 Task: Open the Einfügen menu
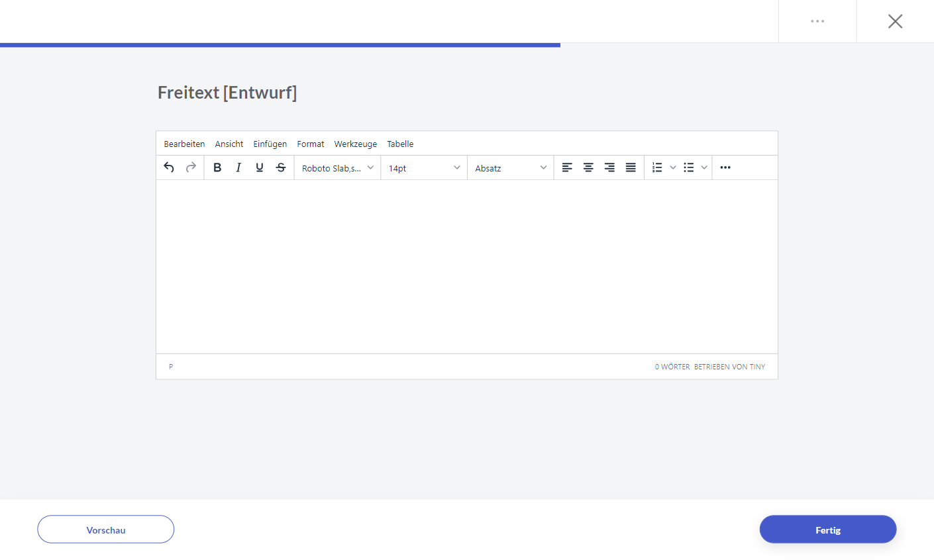pos(270,144)
